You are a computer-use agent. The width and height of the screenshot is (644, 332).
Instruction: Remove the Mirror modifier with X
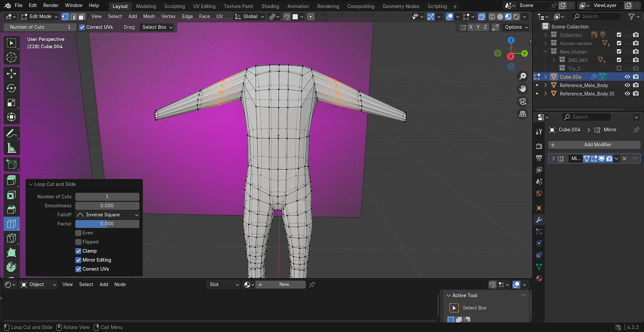pyautogui.click(x=624, y=159)
